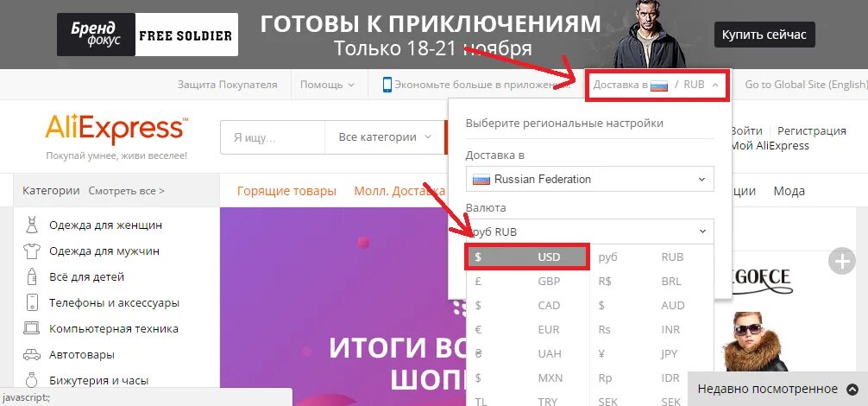Click the Экономьте больше в приложении link
The width and height of the screenshot is (868, 406).
point(482,85)
